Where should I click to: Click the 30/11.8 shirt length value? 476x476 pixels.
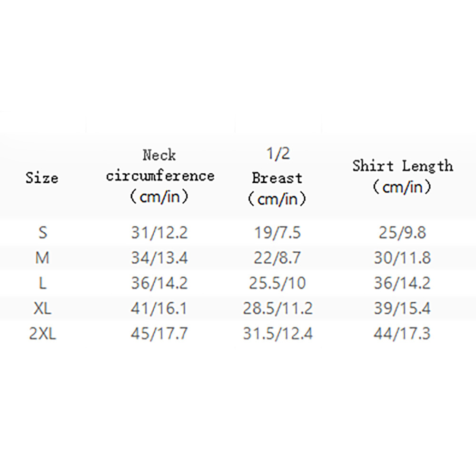[403, 258]
